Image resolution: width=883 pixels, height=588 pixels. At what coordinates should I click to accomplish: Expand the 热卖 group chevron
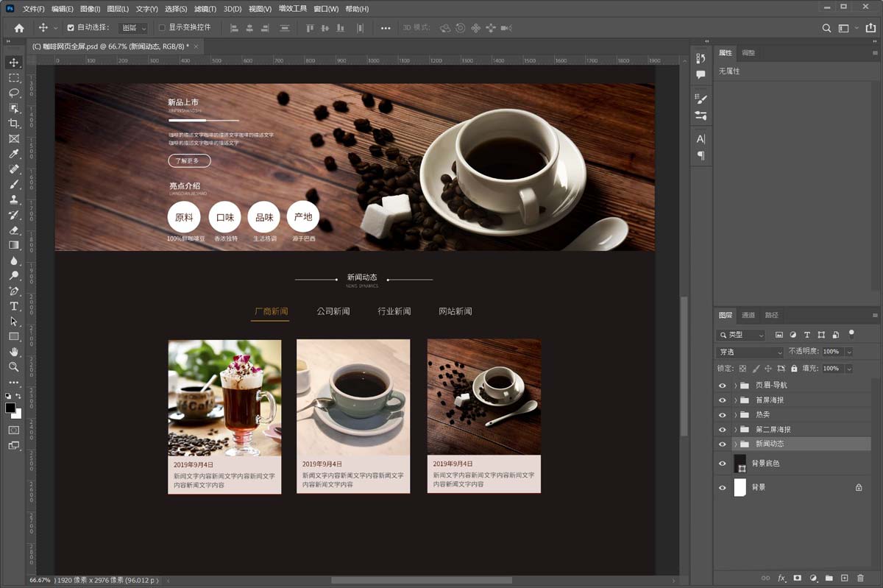735,414
